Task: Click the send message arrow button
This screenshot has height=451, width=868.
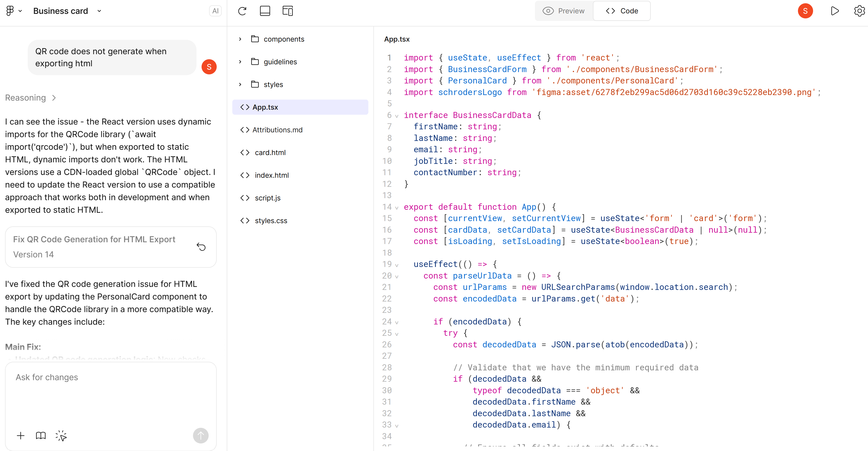Action: click(x=201, y=435)
